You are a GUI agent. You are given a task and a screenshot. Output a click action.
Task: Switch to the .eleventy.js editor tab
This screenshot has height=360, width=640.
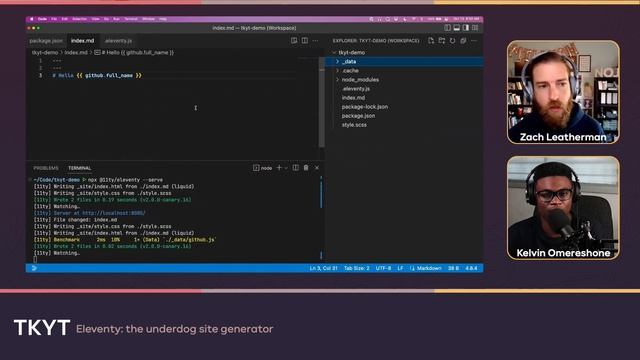118,41
